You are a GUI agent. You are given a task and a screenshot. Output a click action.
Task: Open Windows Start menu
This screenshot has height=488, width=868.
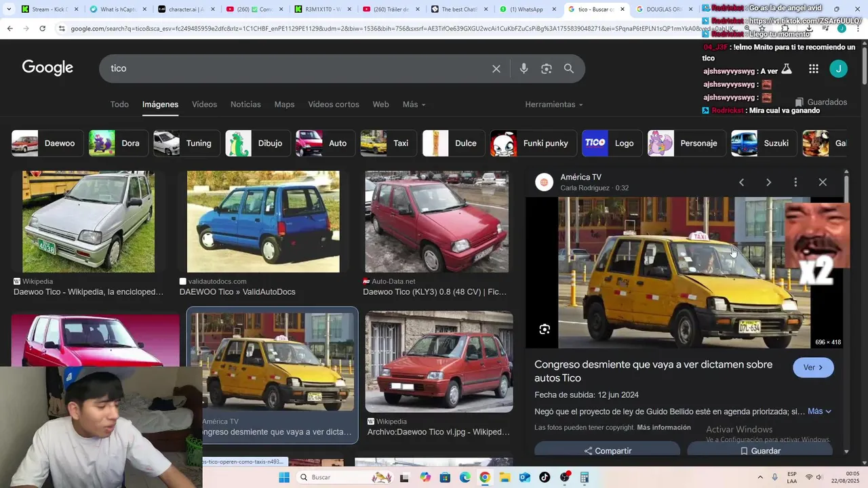284,477
